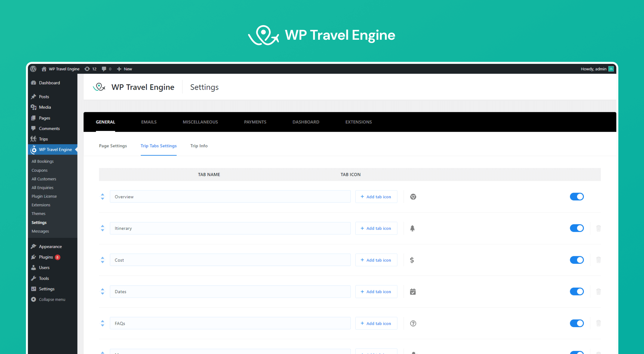Click the Pages icon in sidebar
This screenshot has height=354, width=644.
tap(33, 118)
